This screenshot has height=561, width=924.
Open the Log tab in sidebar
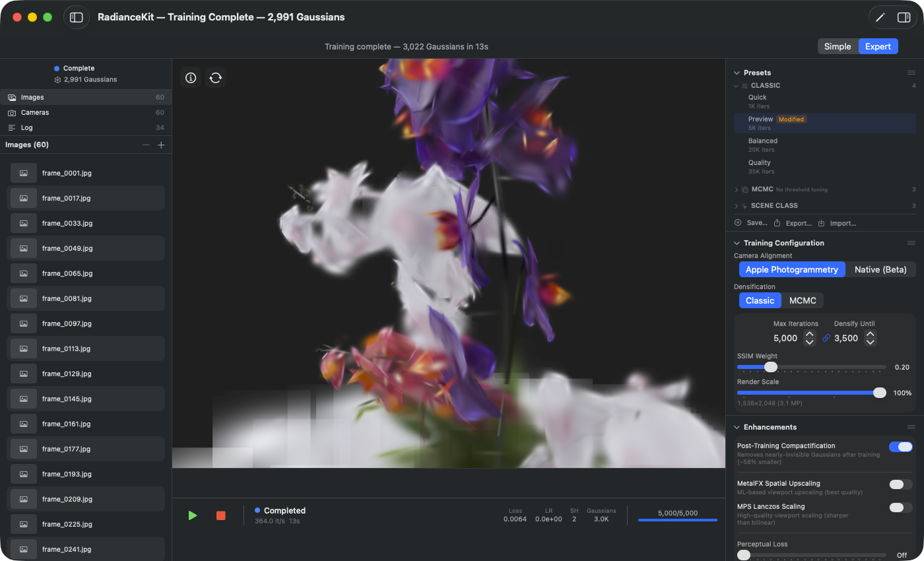(86, 128)
